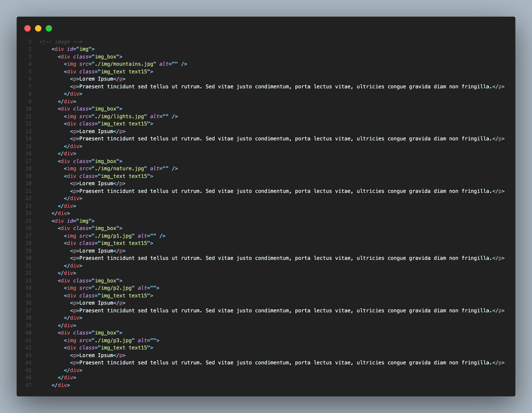Click the red close window dot
Screen dimensions: 532x413
(28, 29)
